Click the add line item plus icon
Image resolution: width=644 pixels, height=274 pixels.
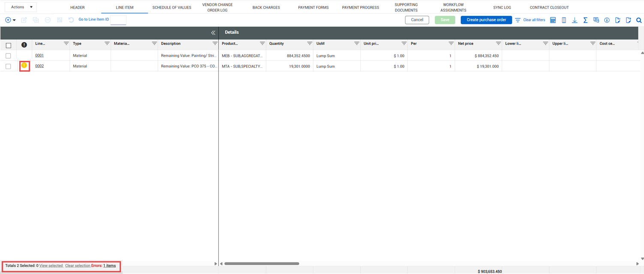8,20
